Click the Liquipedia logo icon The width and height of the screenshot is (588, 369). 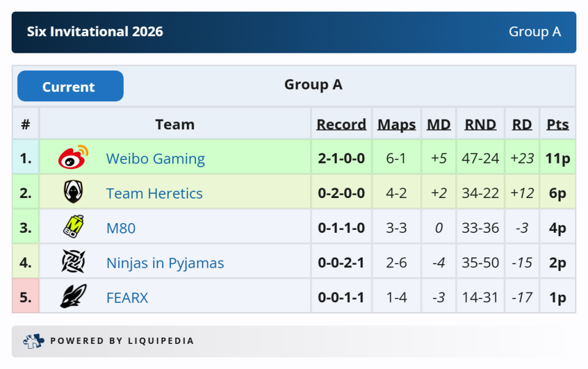33,341
